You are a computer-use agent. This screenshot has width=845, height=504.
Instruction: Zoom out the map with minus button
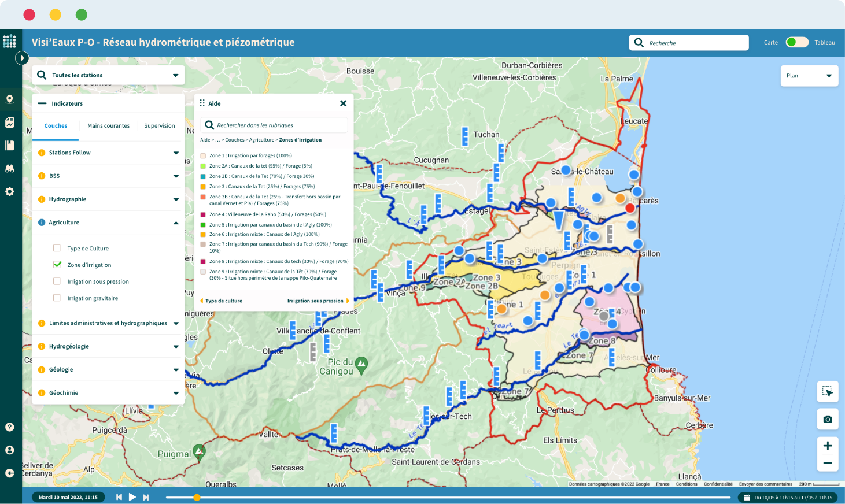(x=828, y=463)
